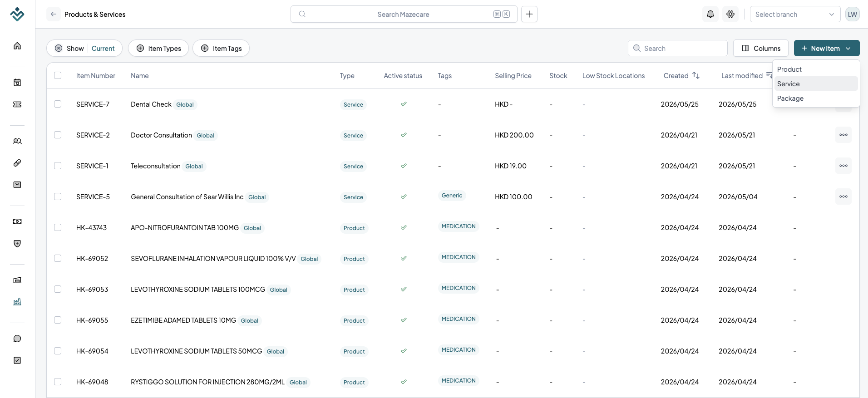Click the Service type badge on SERVICE-7
This screenshot has width=868, height=398.
(353, 105)
